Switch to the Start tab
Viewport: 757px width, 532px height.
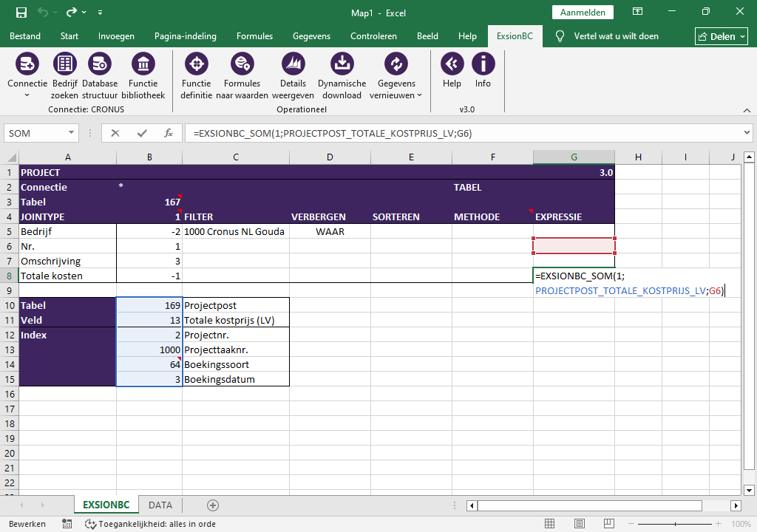[69, 36]
